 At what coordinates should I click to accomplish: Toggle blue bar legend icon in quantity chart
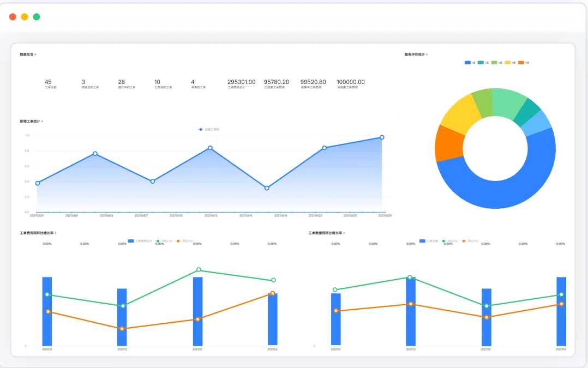click(x=422, y=241)
